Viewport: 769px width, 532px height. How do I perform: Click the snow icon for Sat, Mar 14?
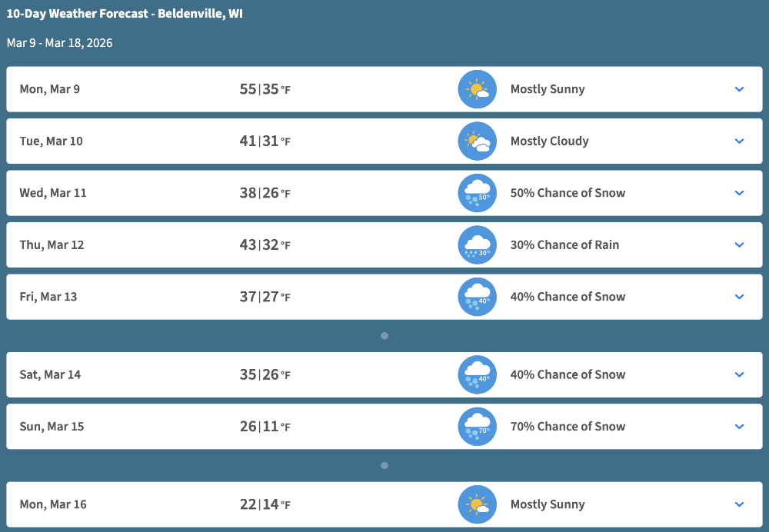click(477, 375)
